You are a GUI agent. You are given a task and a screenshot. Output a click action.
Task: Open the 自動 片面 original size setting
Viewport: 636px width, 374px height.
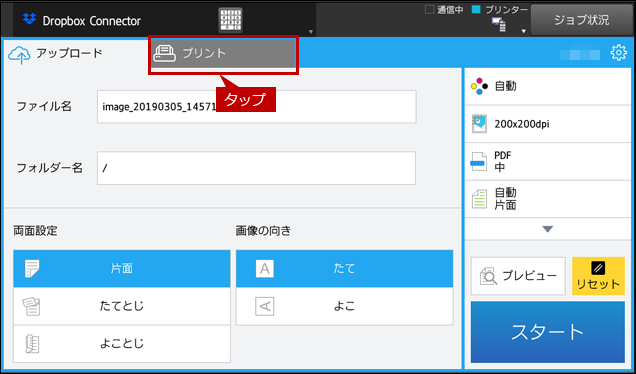[548, 199]
